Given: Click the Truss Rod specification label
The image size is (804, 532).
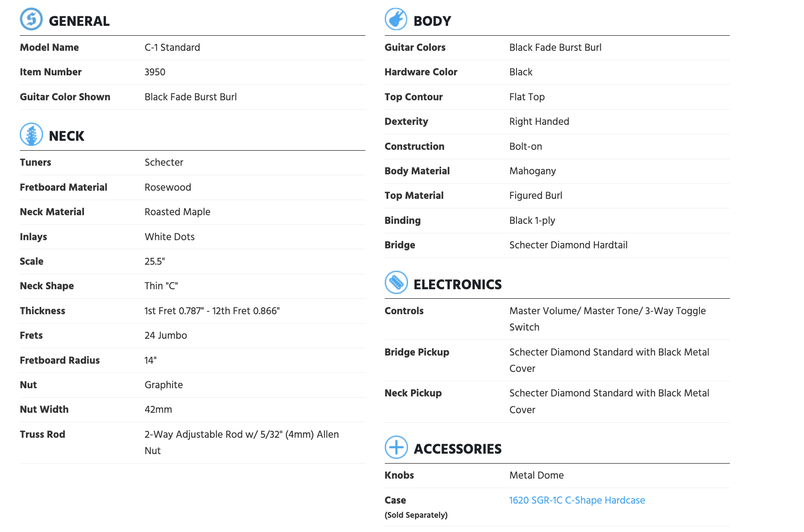Looking at the screenshot, I should tap(43, 434).
